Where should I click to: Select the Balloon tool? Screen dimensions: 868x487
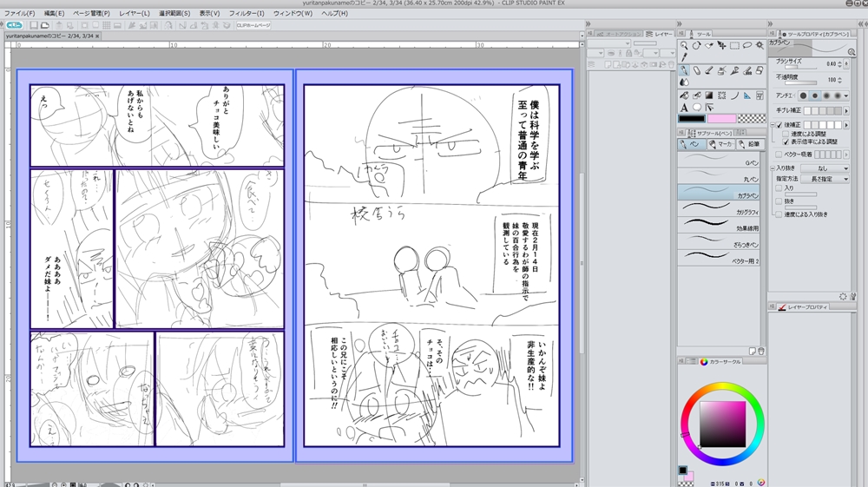point(696,108)
